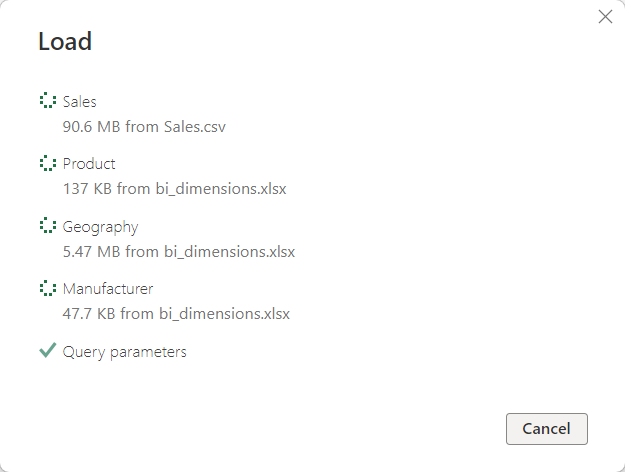Screen dimensions: 625x472
Task: Select the Product query label
Action: (x=89, y=164)
